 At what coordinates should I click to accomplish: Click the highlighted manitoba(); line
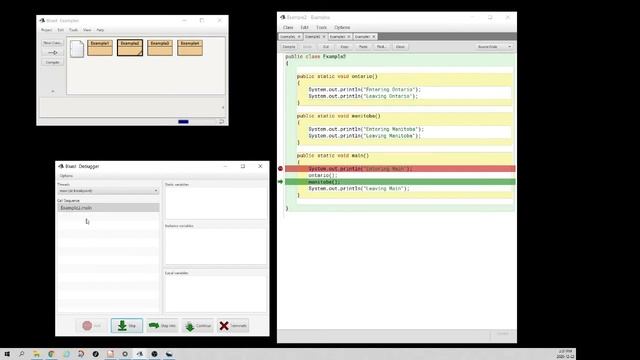coord(400,182)
